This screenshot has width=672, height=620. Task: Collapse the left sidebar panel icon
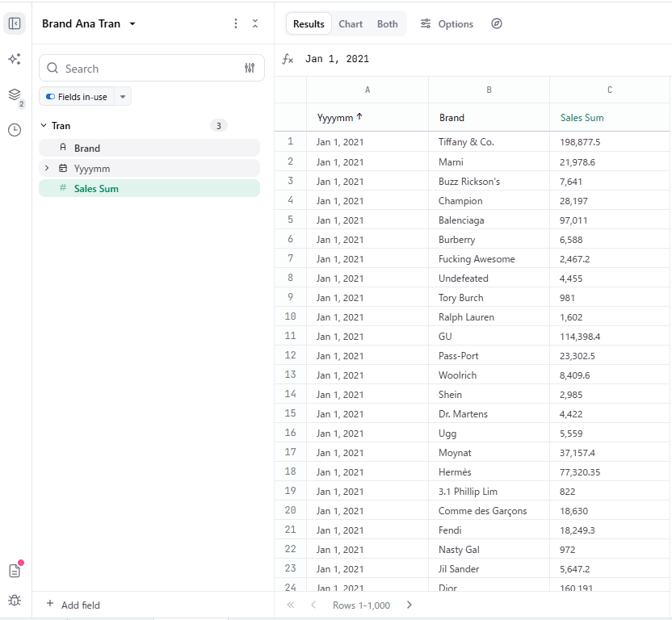click(x=15, y=23)
